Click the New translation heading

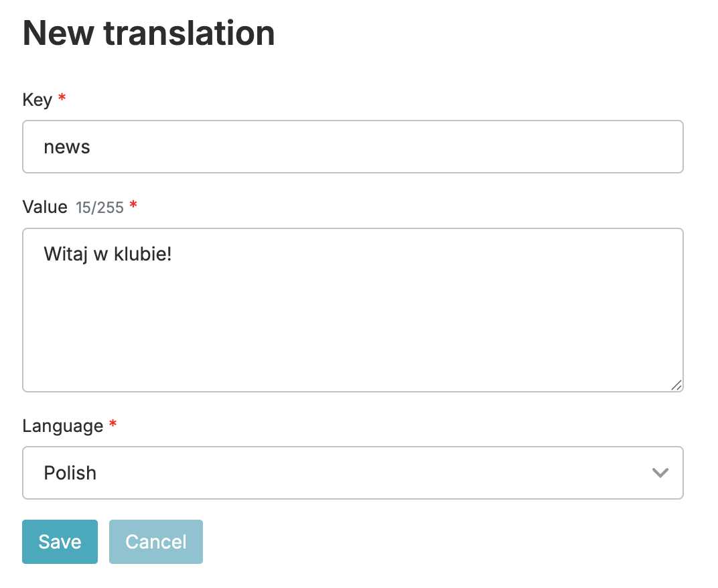(149, 33)
